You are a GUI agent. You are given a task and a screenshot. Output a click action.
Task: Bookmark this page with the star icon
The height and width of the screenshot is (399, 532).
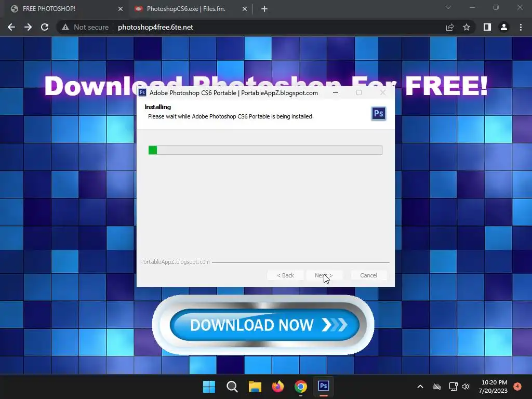coord(467,27)
